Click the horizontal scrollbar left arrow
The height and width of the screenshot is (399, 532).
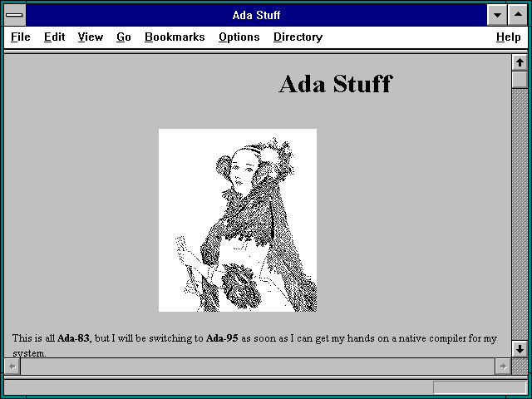(x=12, y=367)
